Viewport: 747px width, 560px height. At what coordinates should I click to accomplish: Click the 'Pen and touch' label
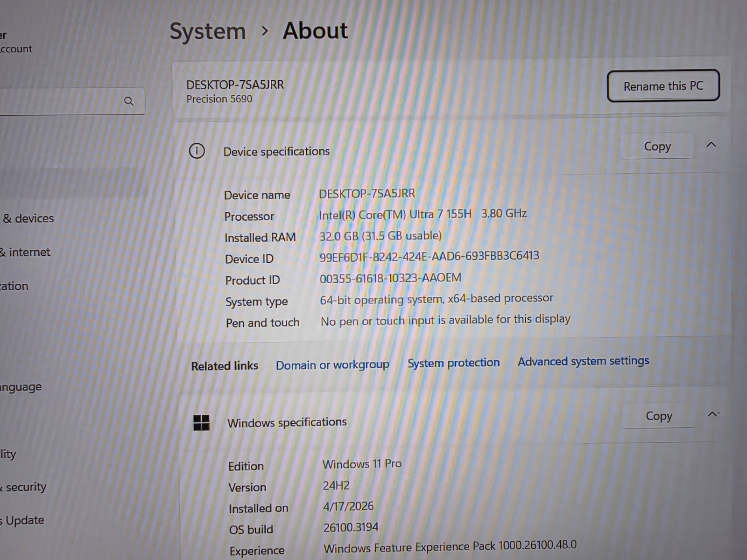click(263, 323)
